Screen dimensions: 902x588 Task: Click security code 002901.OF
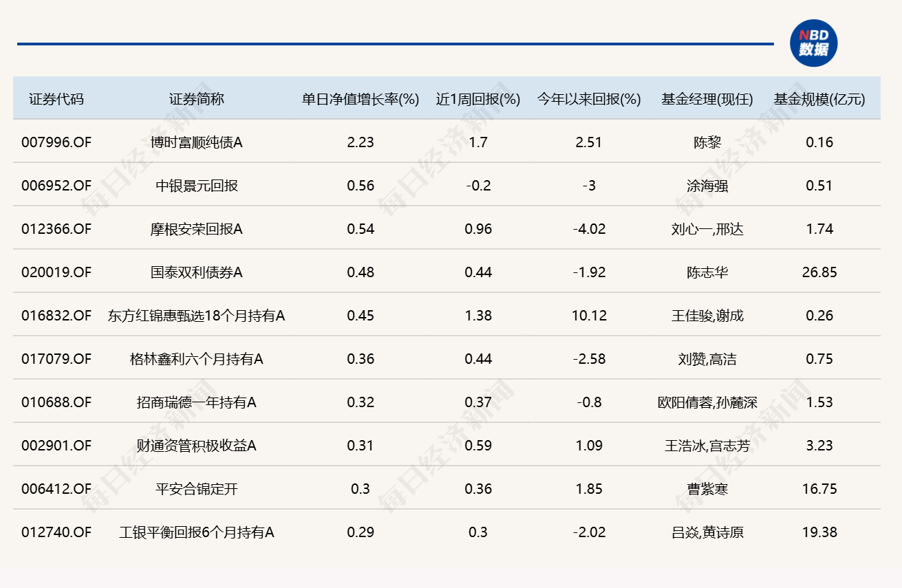pos(56,446)
